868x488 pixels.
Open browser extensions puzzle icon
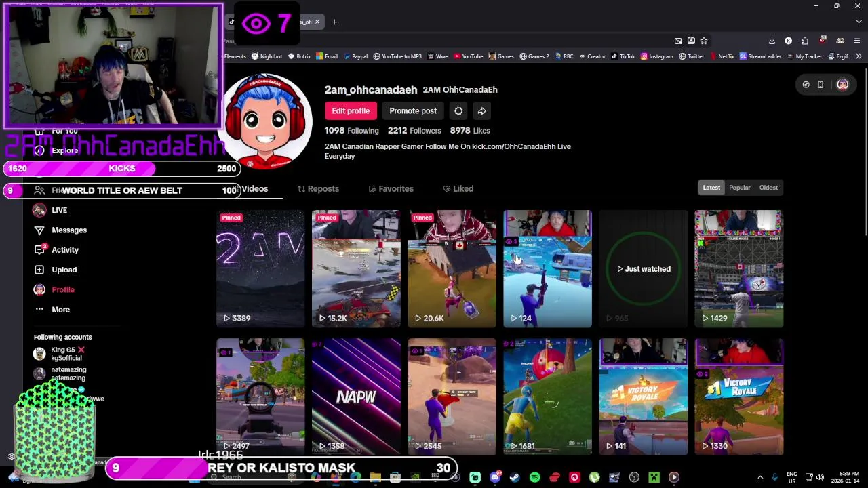click(x=804, y=41)
